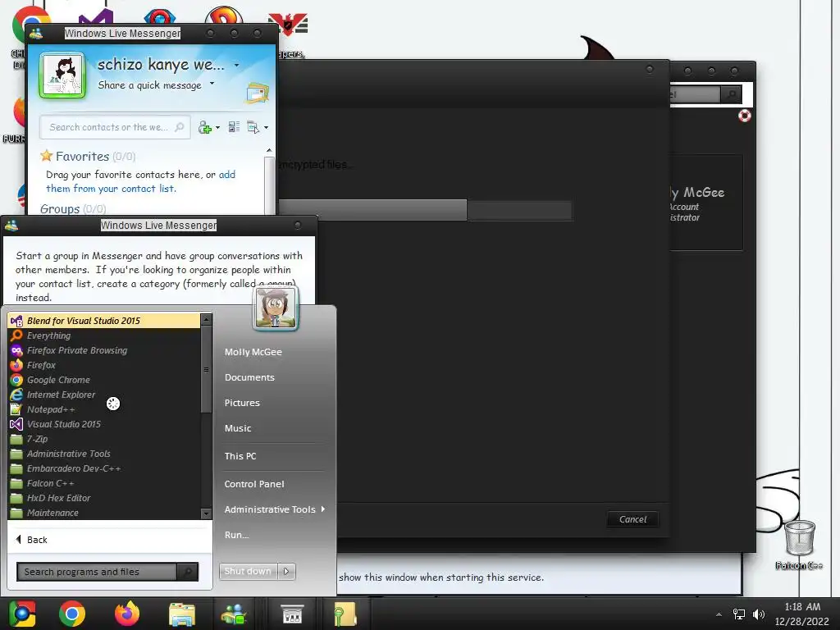Click the decryption progress bar
This screenshot has width=840, height=630.
click(x=426, y=210)
